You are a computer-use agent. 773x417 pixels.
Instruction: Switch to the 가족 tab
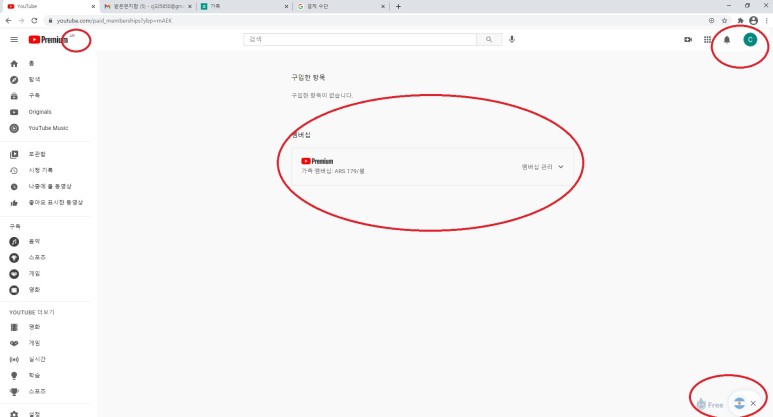coord(244,6)
